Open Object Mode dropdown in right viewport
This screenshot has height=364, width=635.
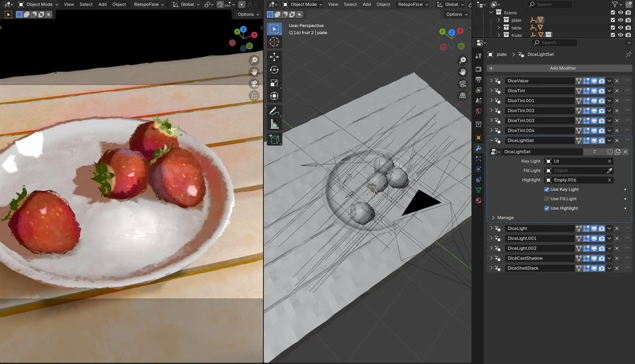pyautogui.click(x=302, y=4)
